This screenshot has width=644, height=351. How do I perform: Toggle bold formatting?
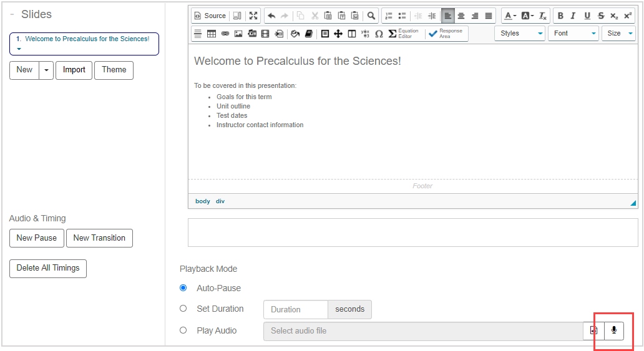[560, 16]
